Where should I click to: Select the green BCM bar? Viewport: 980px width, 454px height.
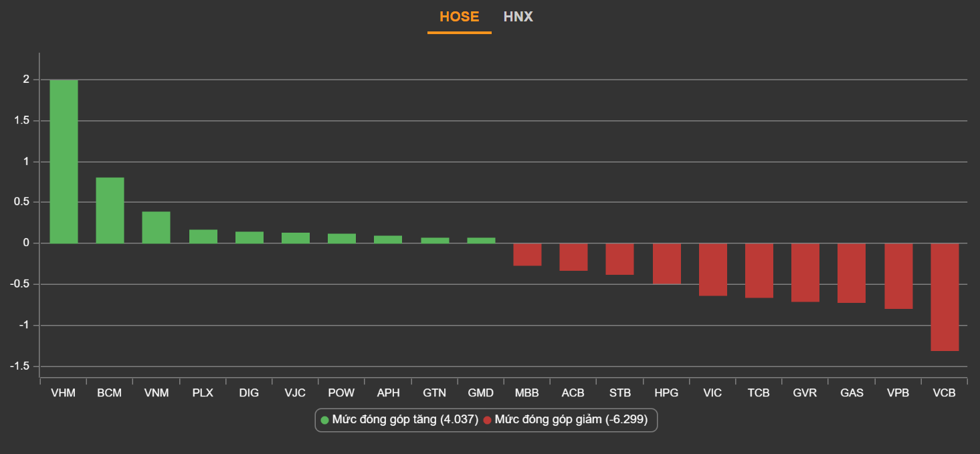[x=110, y=210]
